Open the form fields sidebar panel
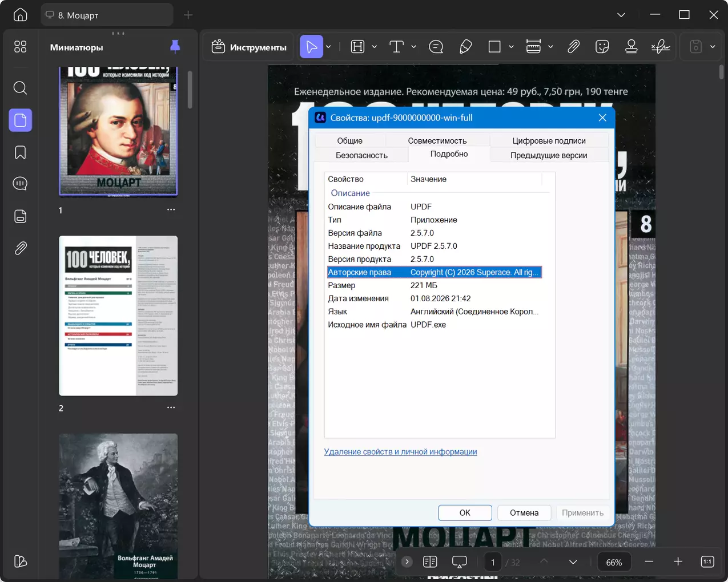Viewport: 728px width, 582px height. tap(21, 216)
